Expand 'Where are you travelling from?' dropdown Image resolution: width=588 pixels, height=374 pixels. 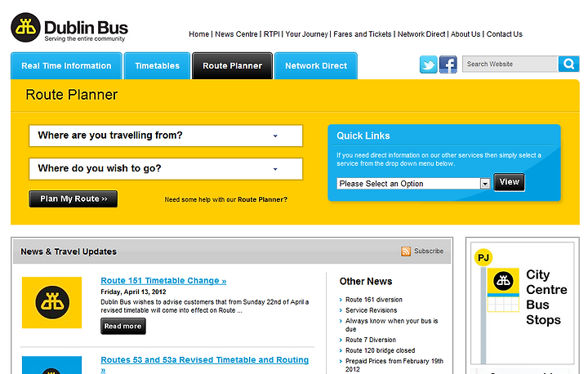(166, 136)
